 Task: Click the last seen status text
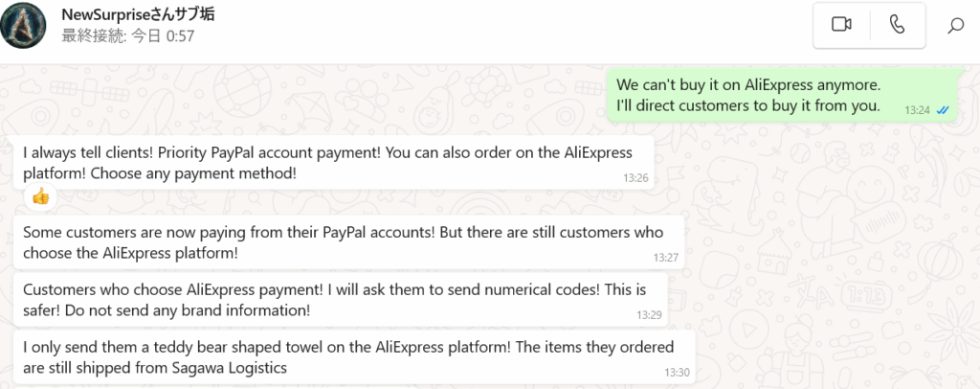point(128,36)
